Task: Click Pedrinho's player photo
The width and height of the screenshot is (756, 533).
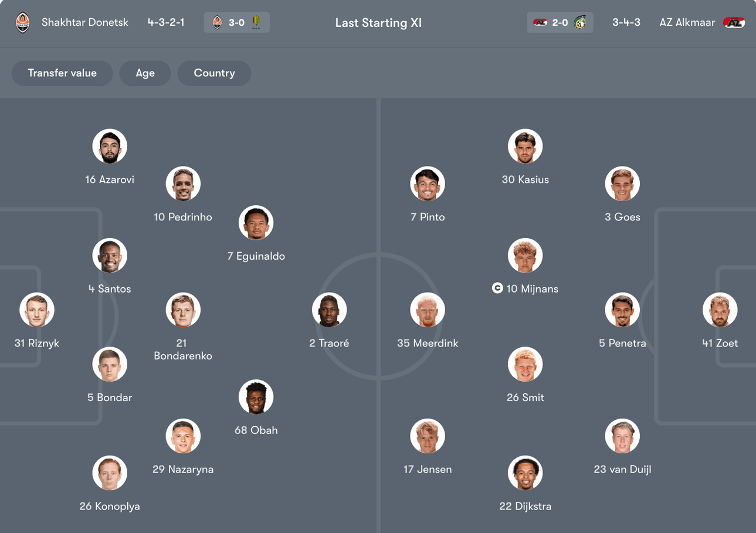Action: click(183, 183)
